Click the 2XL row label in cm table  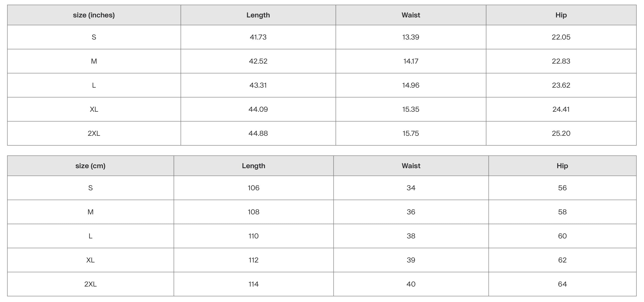pos(90,284)
